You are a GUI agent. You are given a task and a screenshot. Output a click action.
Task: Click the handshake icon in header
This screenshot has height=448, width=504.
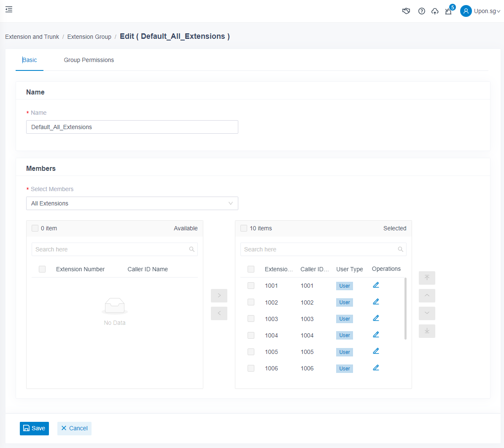pos(406,11)
